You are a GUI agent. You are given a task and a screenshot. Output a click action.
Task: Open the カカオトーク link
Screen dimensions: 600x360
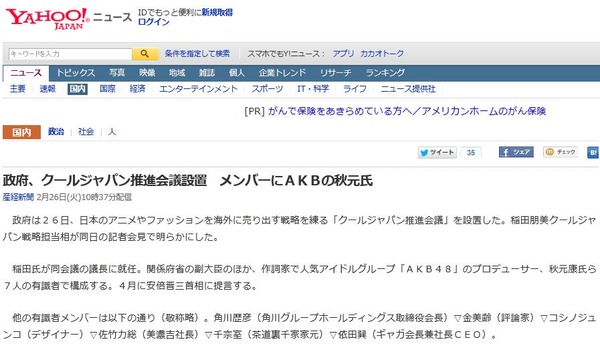click(x=382, y=54)
